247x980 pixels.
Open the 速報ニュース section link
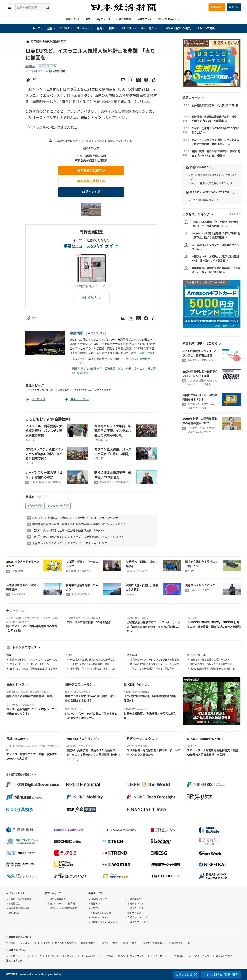[x=193, y=98]
